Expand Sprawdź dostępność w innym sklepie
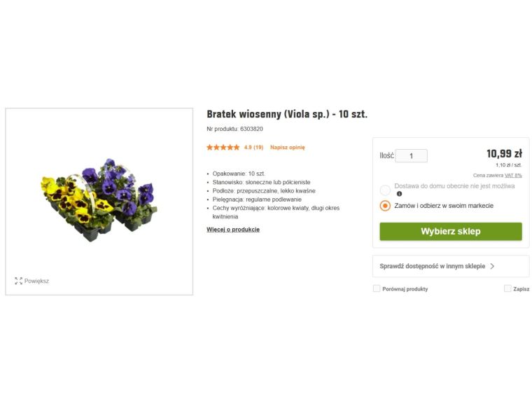 (432, 267)
